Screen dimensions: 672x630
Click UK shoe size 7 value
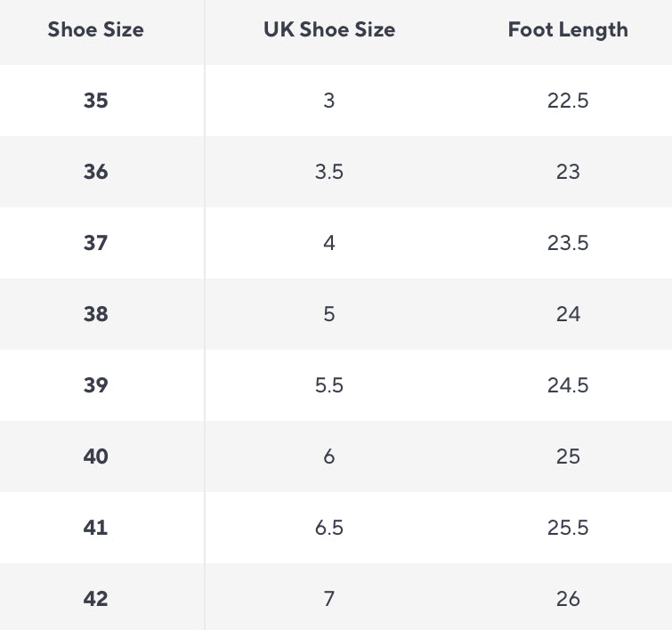click(x=329, y=599)
